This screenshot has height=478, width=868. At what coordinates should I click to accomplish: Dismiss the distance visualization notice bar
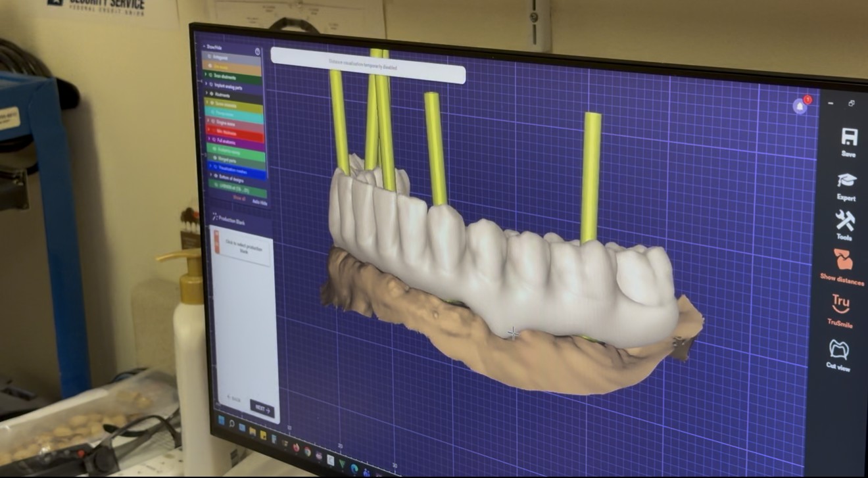tap(368, 66)
